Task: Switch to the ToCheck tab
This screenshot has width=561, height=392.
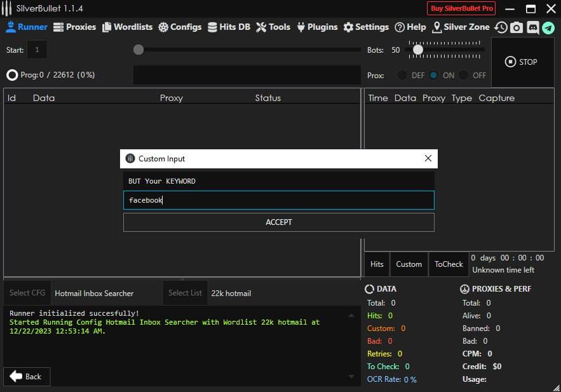Action: point(449,264)
